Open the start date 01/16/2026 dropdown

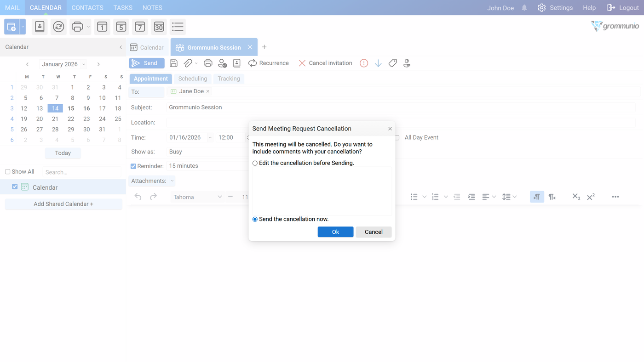pos(210,137)
